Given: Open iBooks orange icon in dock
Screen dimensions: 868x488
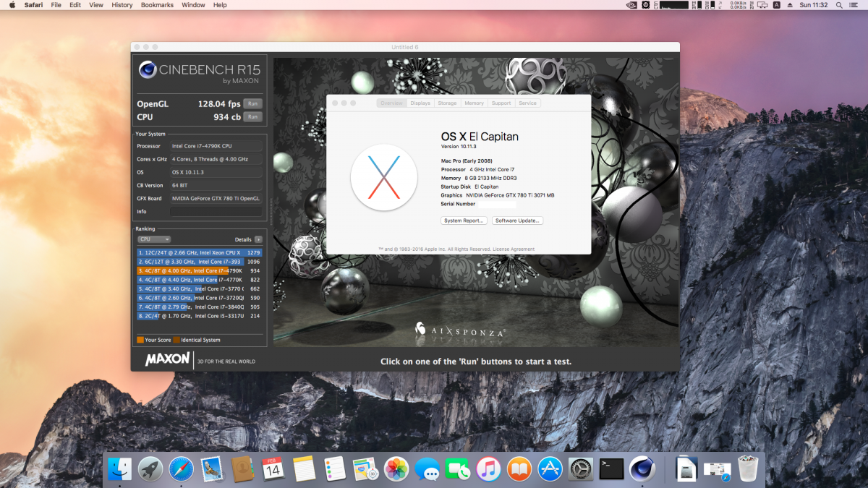Looking at the screenshot, I should pos(519,469).
